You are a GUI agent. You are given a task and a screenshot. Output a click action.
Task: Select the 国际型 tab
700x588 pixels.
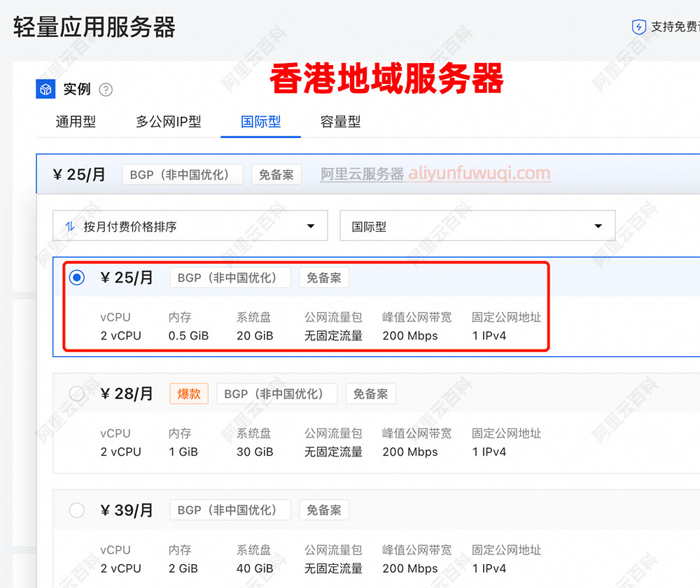pos(260,121)
